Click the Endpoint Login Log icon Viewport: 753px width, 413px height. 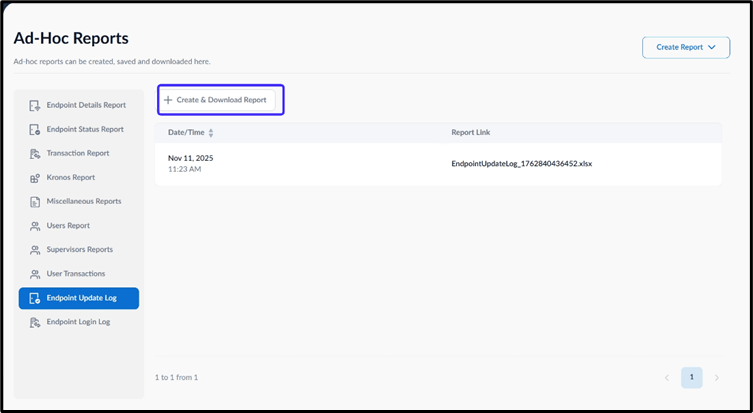(35, 322)
